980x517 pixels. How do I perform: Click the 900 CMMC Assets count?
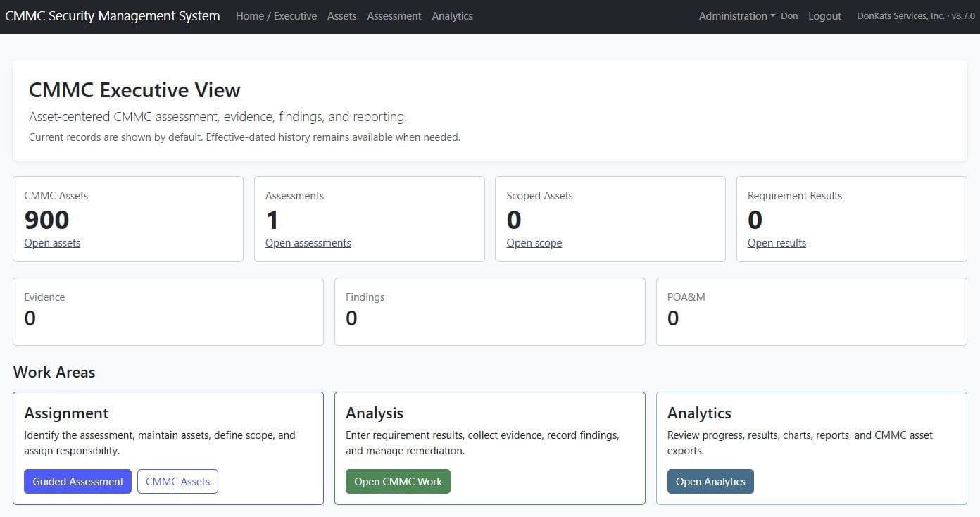point(46,220)
